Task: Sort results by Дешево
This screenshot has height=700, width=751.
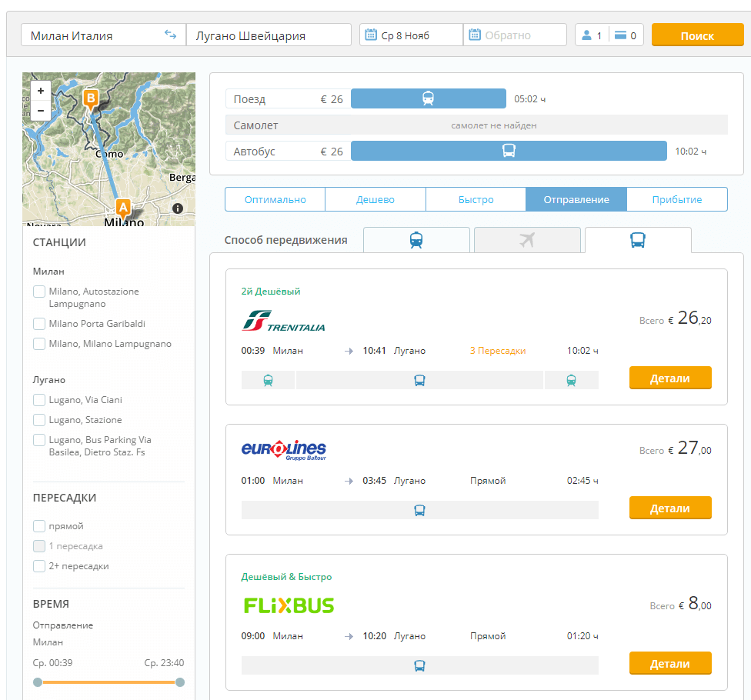Action: 375,199
